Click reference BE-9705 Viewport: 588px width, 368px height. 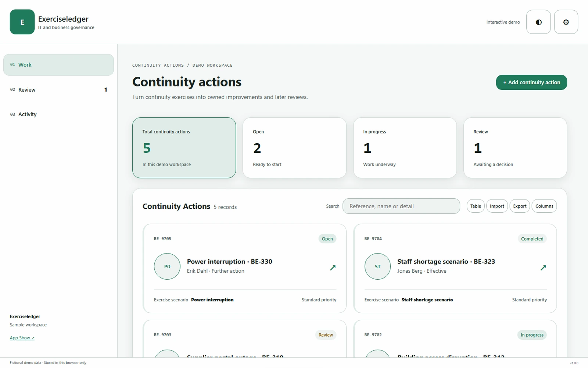pyautogui.click(x=162, y=238)
